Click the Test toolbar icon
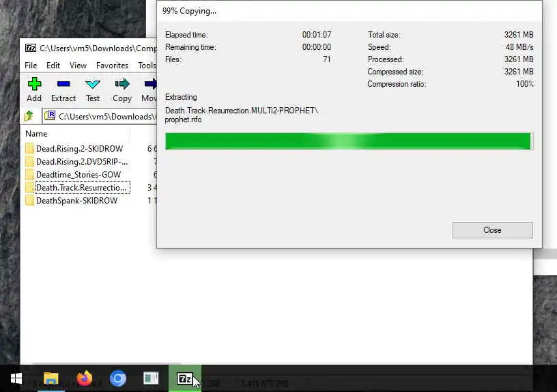This screenshot has width=557, height=392. pos(93,84)
